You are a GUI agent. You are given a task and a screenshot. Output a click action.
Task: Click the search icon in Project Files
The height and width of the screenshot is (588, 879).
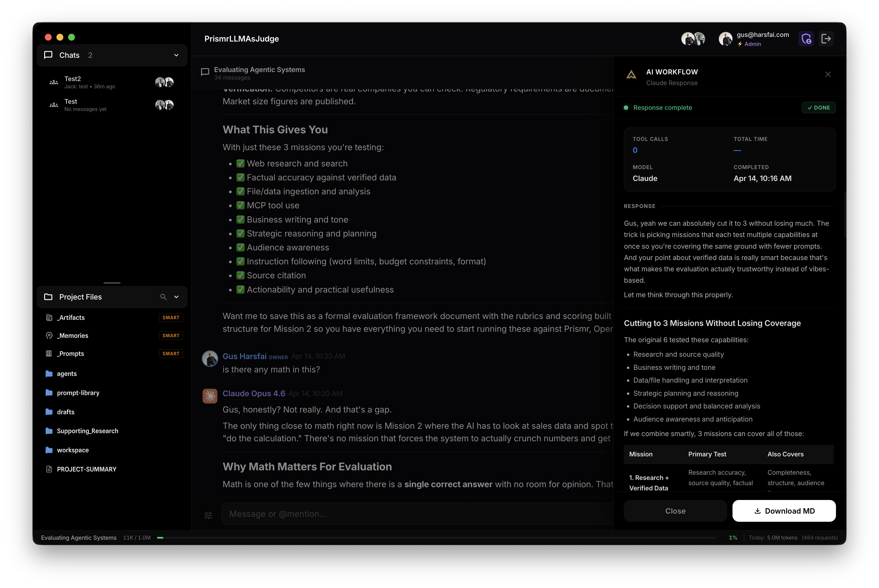[164, 297]
